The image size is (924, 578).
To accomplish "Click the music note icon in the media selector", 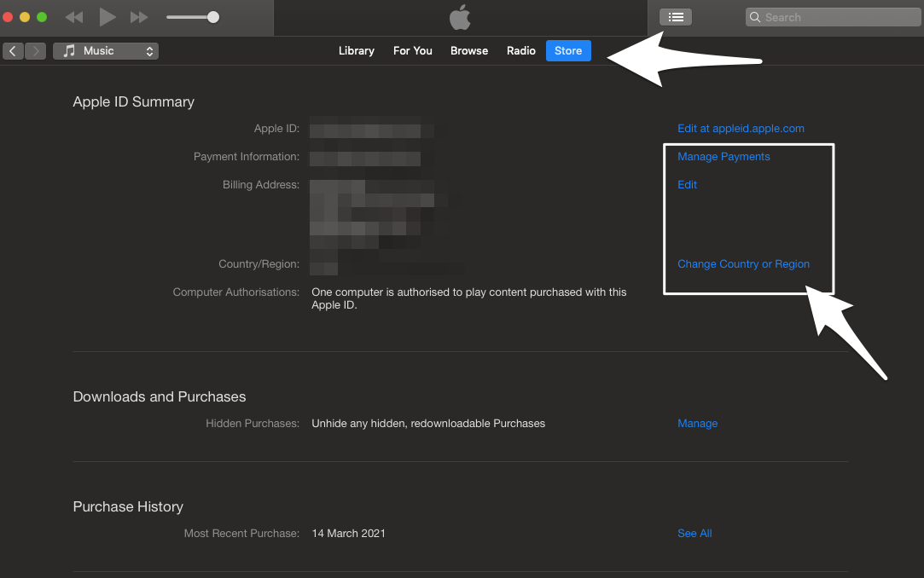I will tap(70, 51).
